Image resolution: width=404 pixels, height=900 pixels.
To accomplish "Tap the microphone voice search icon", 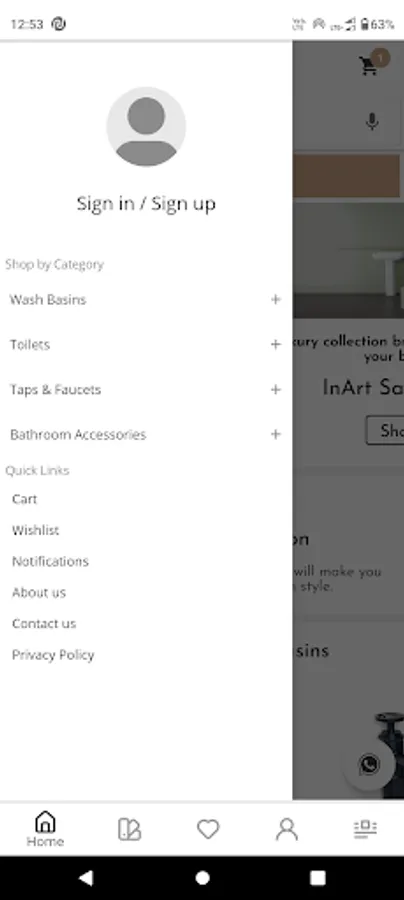I will point(372,122).
